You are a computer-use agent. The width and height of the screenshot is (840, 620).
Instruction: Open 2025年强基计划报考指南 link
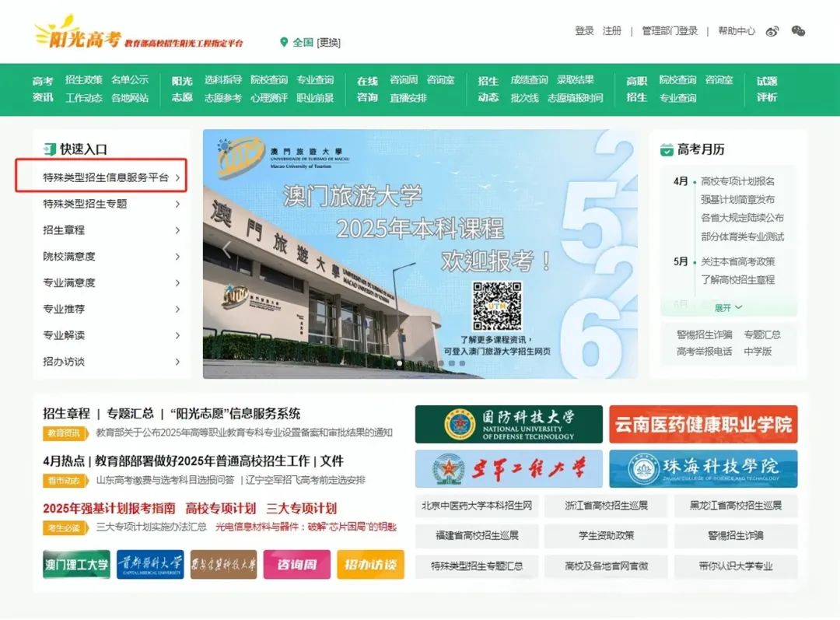[x=110, y=508]
